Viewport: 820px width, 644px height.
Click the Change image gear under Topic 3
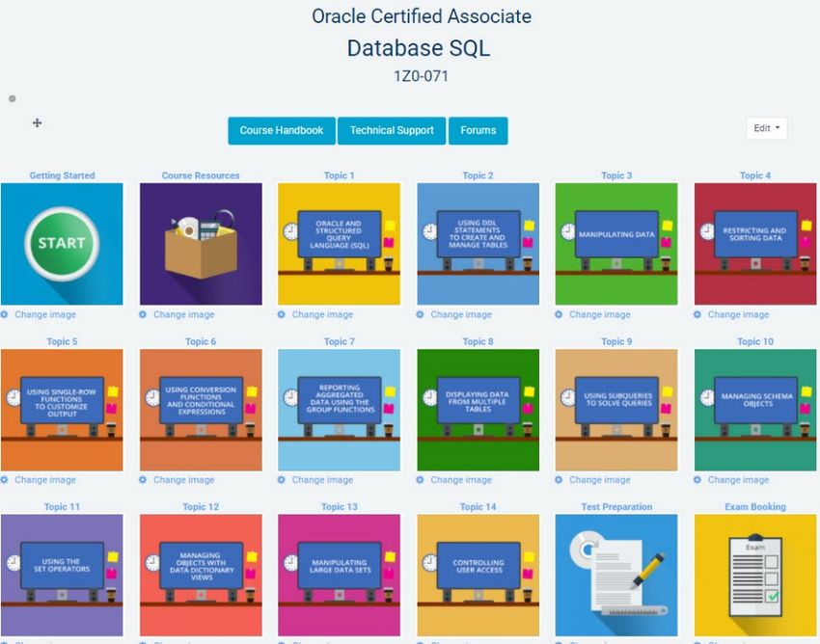pyautogui.click(x=559, y=314)
